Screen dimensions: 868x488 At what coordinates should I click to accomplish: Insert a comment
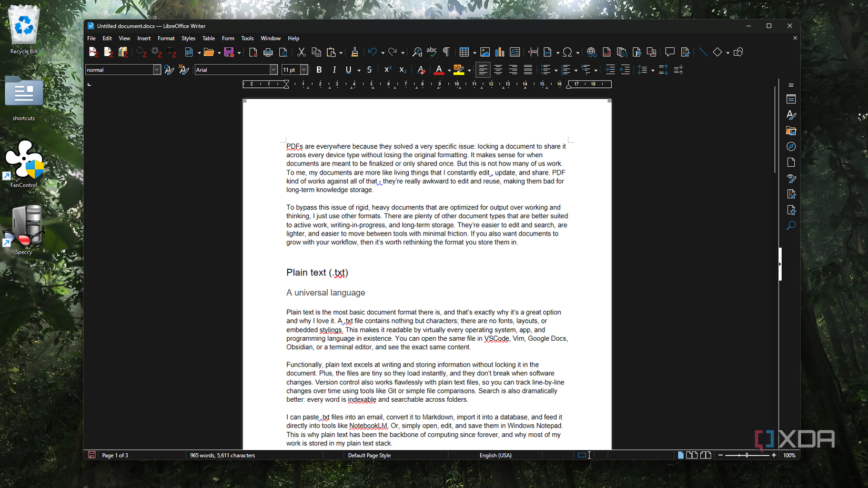(x=669, y=52)
